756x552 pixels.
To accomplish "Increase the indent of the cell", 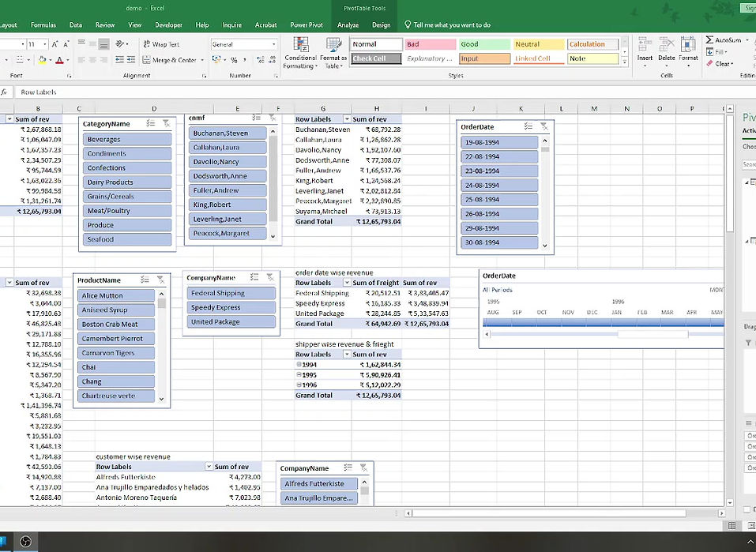I will (x=130, y=60).
